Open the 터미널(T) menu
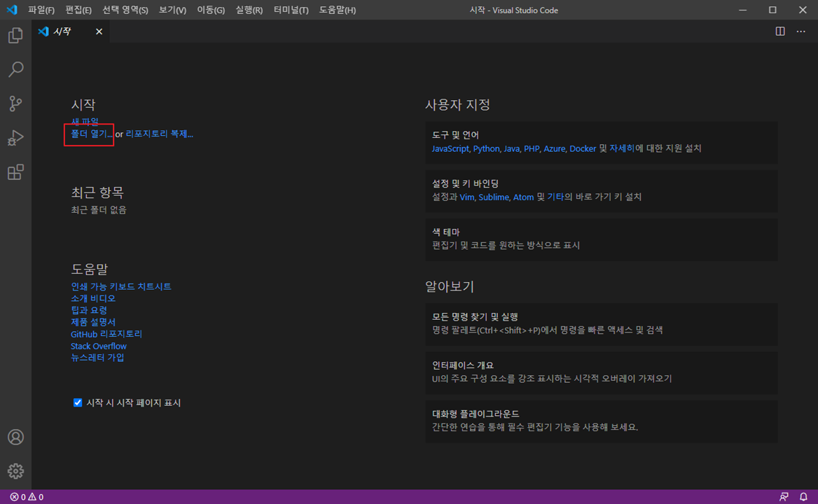Image resolution: width=818 pixels, height=504 pixels. click(x=291, y=10)
